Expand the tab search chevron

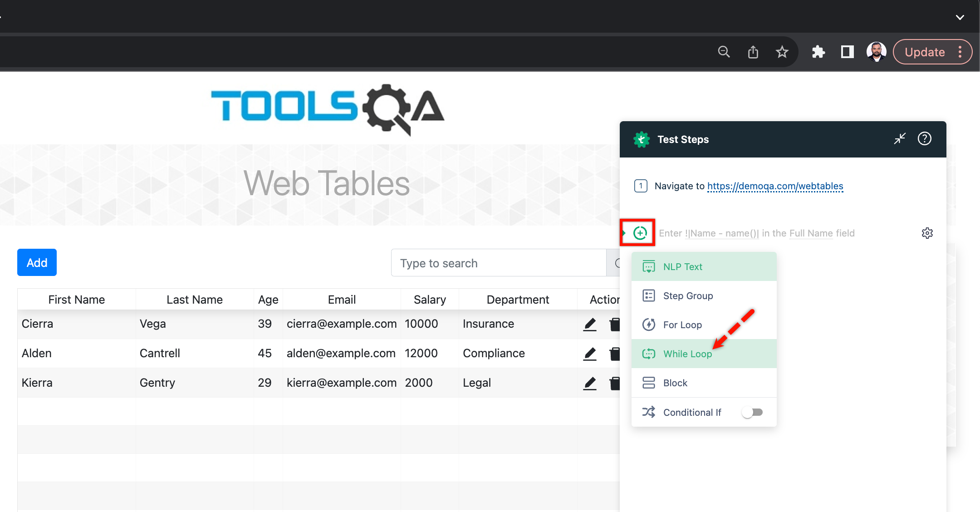click(960, 17)
